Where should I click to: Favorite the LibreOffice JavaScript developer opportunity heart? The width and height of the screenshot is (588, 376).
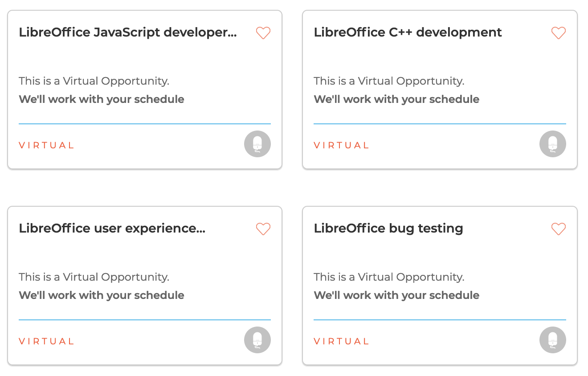[263, 33]
